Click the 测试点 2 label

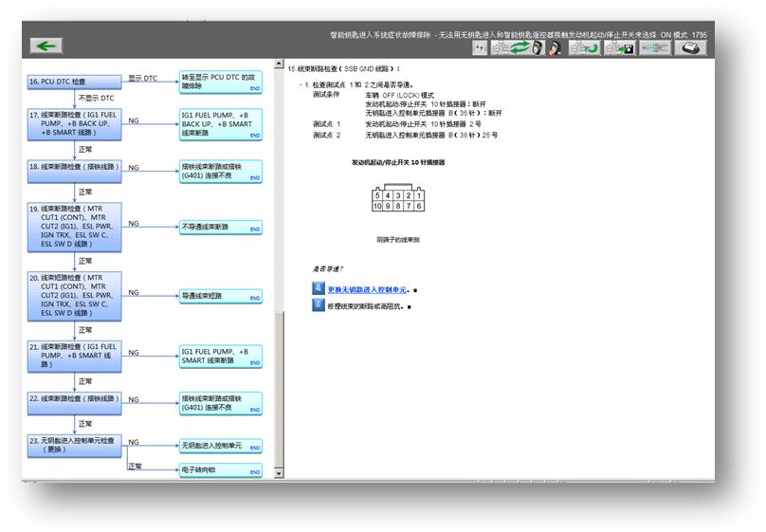coord(326,135)
